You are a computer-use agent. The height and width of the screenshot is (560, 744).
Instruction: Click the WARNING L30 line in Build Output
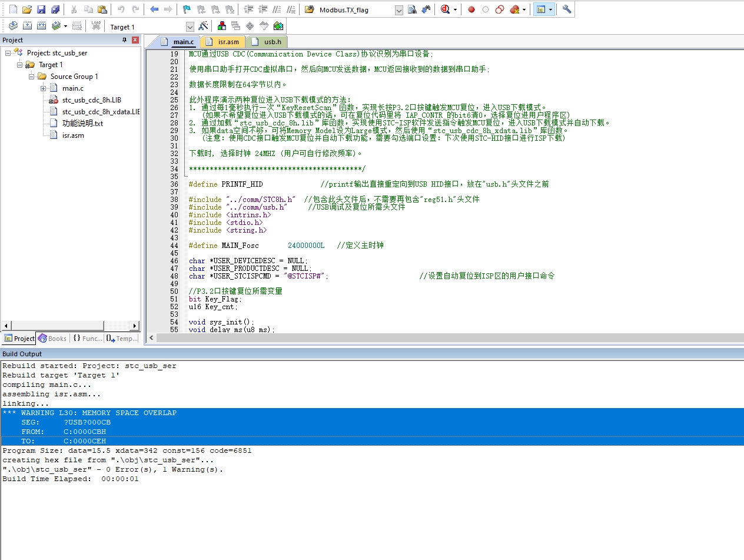(372, 413)
